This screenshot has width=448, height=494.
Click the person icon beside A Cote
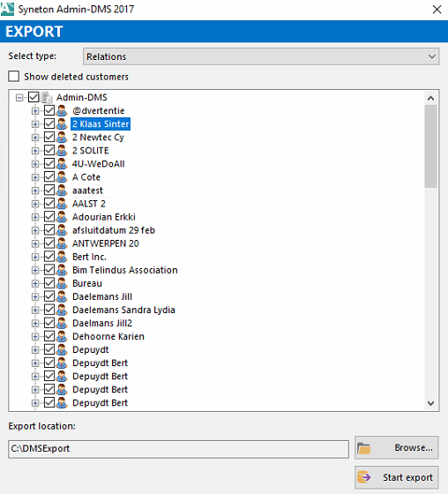click(62, 177)
